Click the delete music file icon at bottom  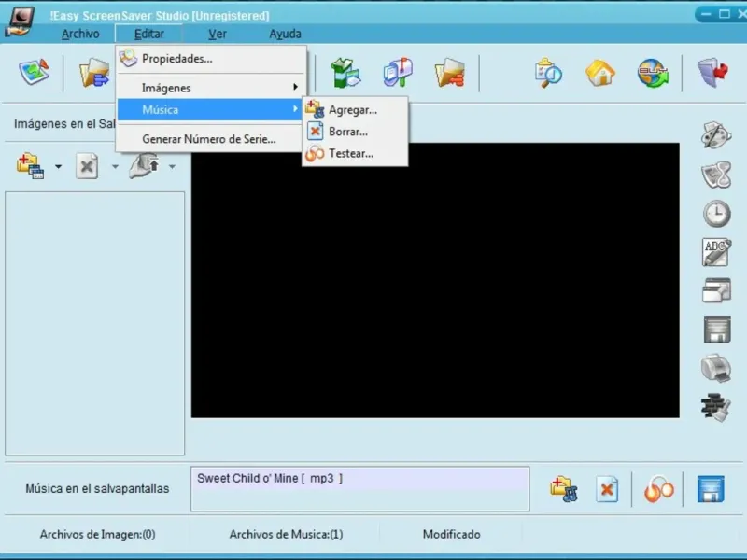coord(607,489)
